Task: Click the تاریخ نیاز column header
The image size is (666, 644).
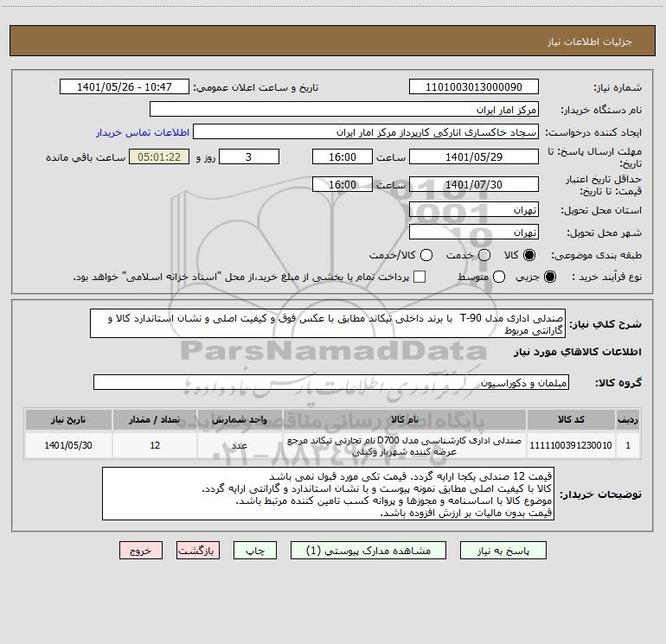Action: tap(68, 419)
